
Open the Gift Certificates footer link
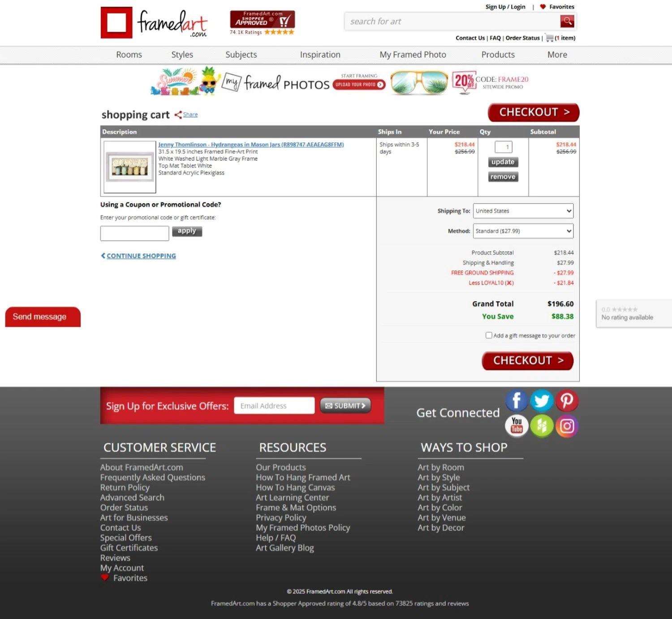pos(129,548)
